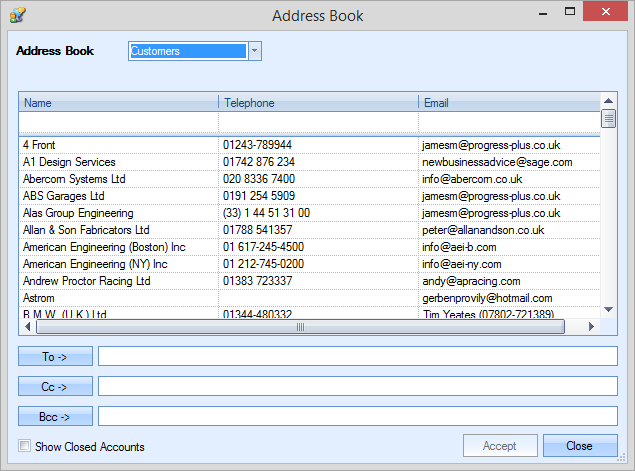Click the Cc -> button
Image resolution: width=635 pixels, height=471 pixels.
pyautogui.click(x=55, y=387)
